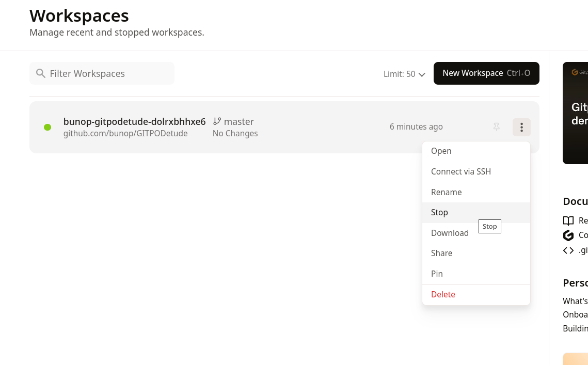Focus the Filter Workspaces search field
This screenshot has width=588, height=365.
coord(108,73)
